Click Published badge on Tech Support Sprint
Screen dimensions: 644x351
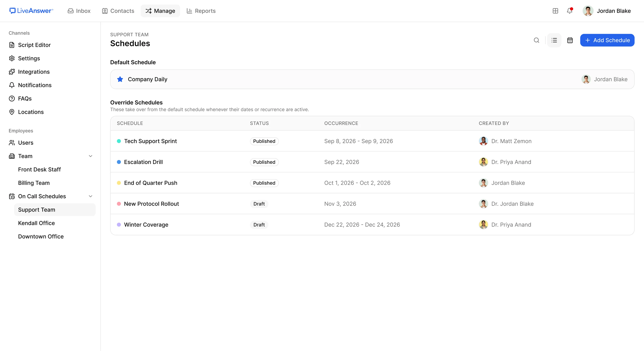coord(264,141)
